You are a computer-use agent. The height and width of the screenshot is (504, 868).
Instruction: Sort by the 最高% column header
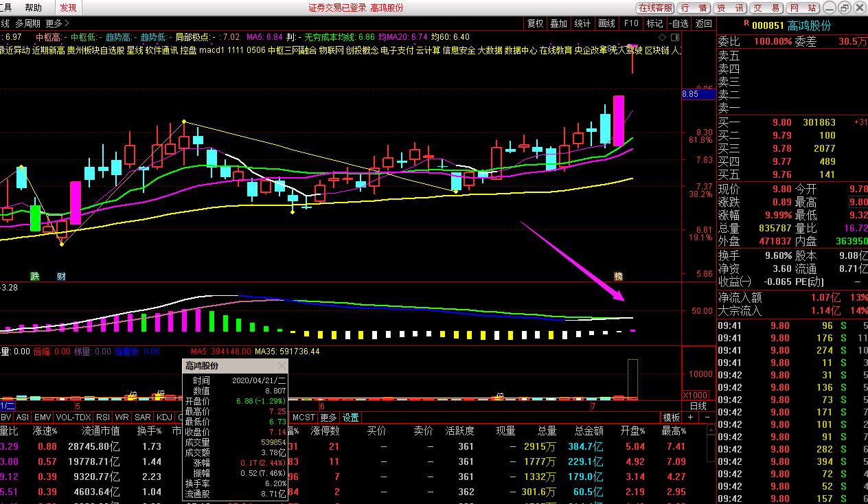674,431
